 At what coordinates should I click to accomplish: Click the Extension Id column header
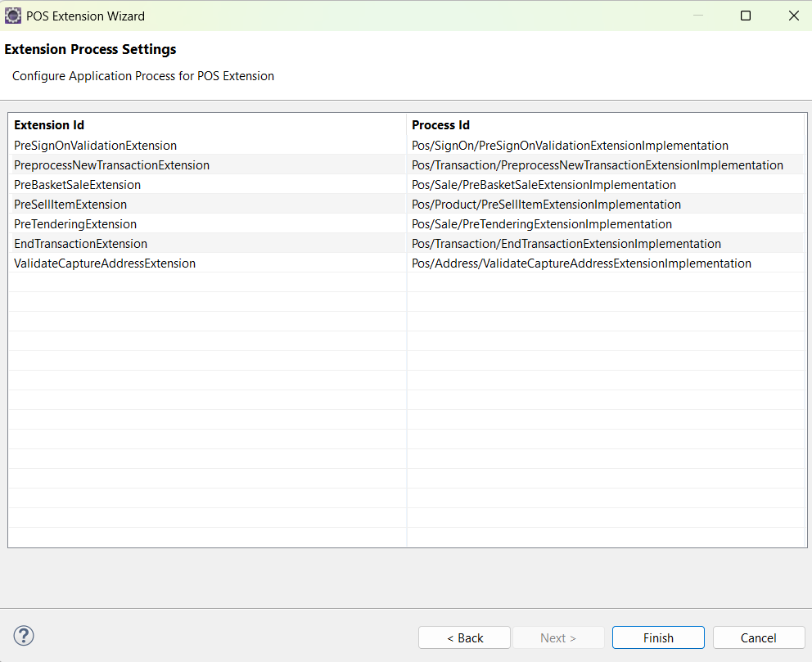click(x=49, y=125)
